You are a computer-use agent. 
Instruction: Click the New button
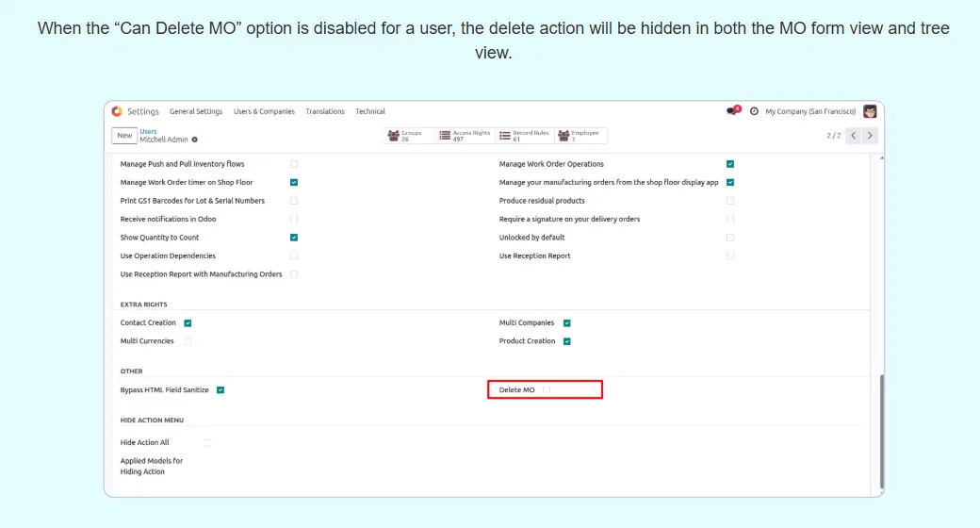(x=124, y=136)
